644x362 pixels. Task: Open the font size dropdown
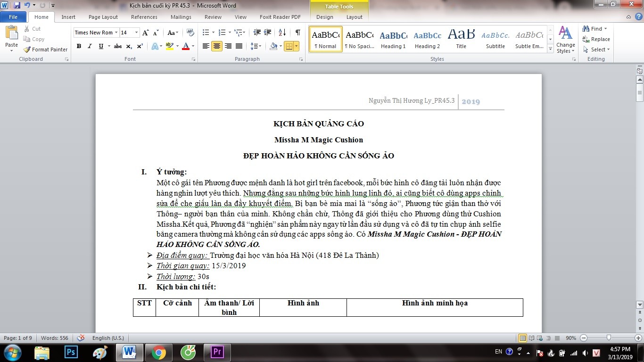(x=137, y=33)
